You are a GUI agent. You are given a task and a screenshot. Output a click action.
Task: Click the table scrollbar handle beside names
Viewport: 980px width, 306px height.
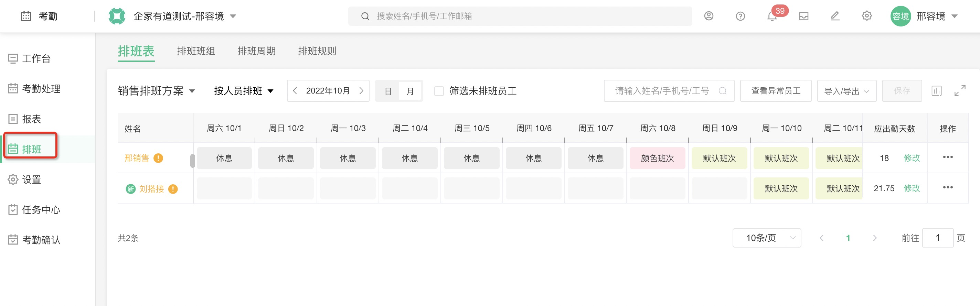pos(192,161)
